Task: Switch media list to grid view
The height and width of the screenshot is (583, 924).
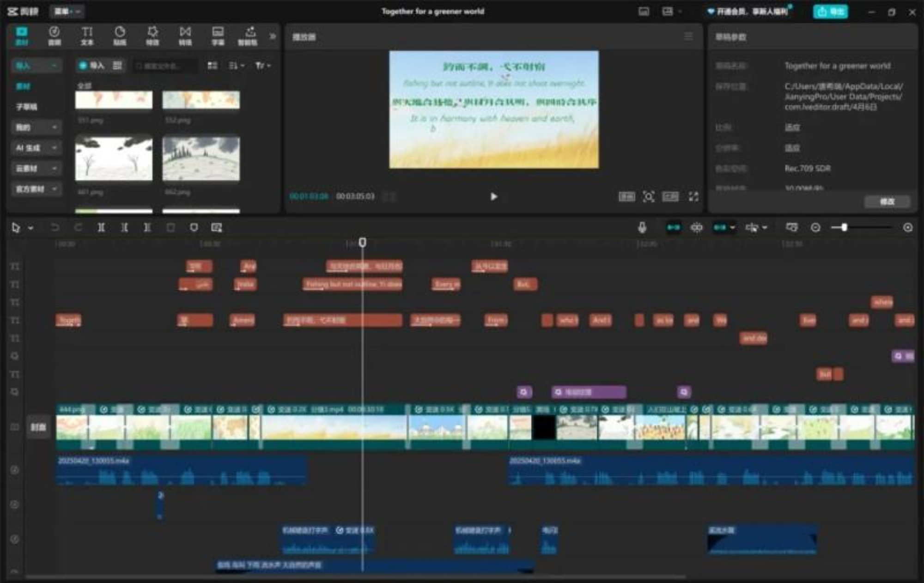Action: (x=213, y=66)
